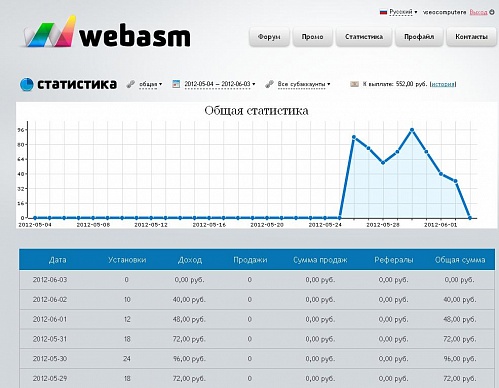Open the Форум menu item
This screenshot has height=388, width=499.
(269, 37)
